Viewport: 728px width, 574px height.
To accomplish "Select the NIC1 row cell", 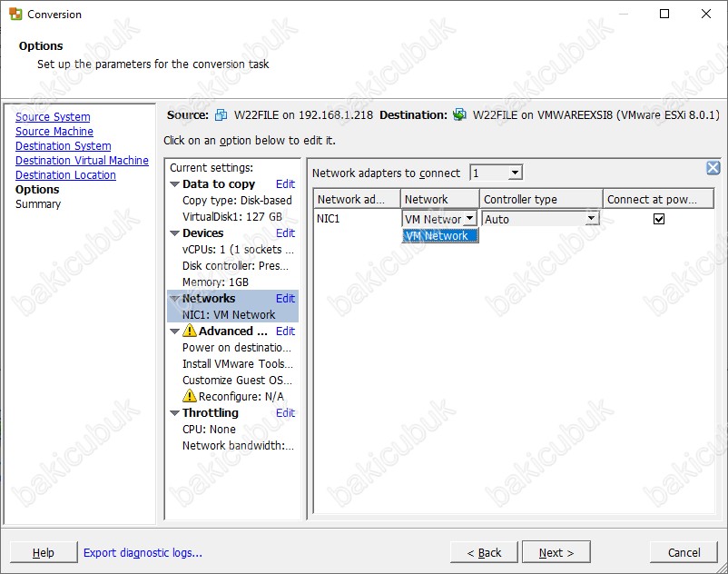I will tap(329, 218).
